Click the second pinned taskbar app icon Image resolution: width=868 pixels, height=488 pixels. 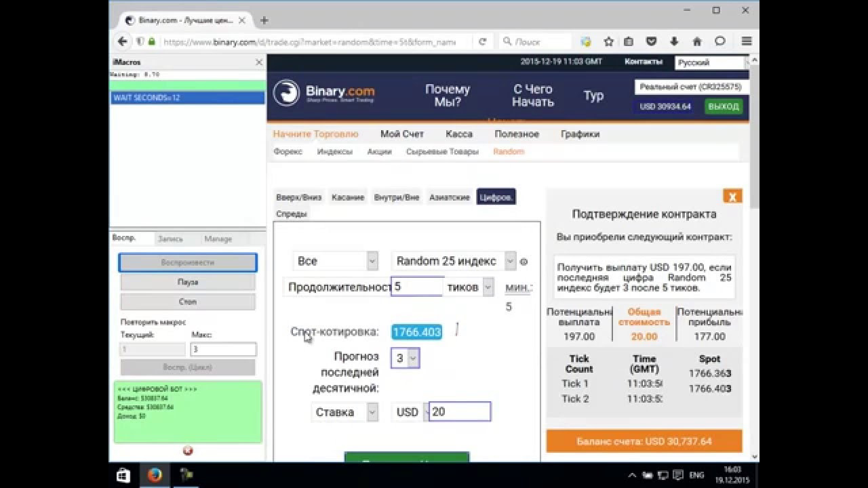coord(186,475)
